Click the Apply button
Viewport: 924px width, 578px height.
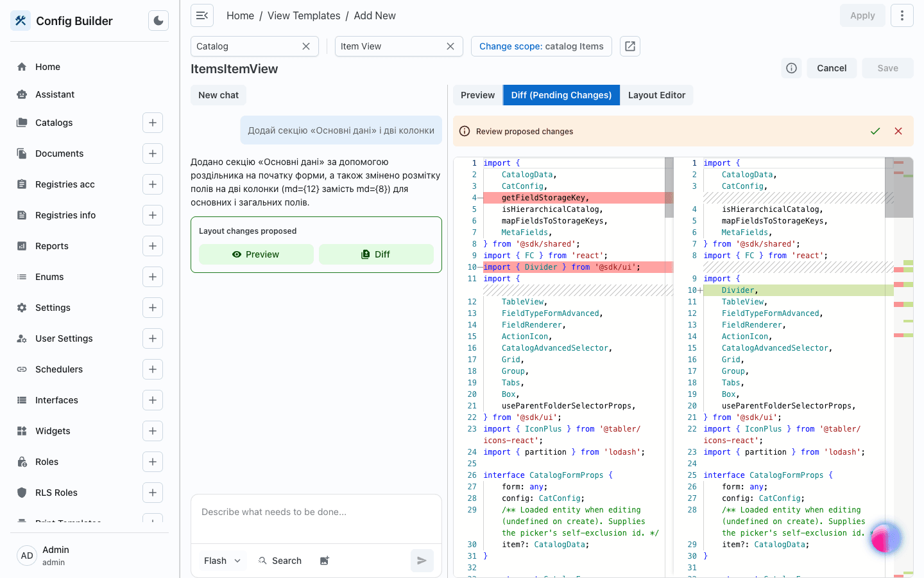tap(862, 15)
